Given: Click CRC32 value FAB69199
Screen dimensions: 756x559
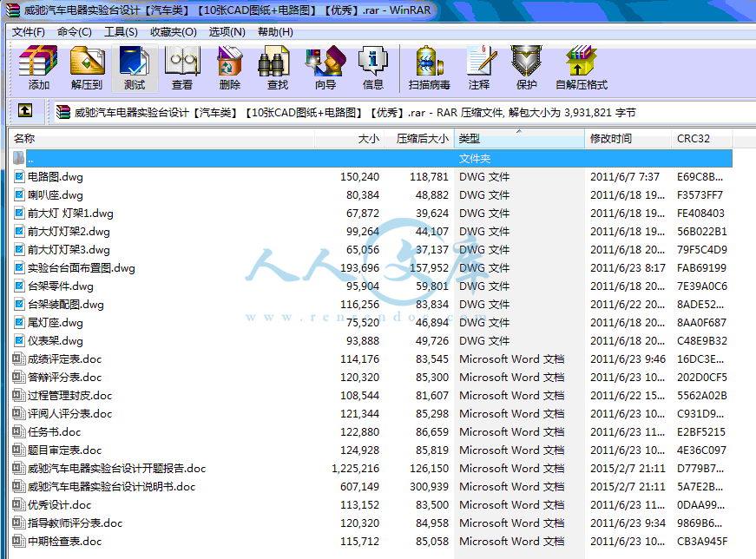Looking at the screenshot, I should 701,267.
